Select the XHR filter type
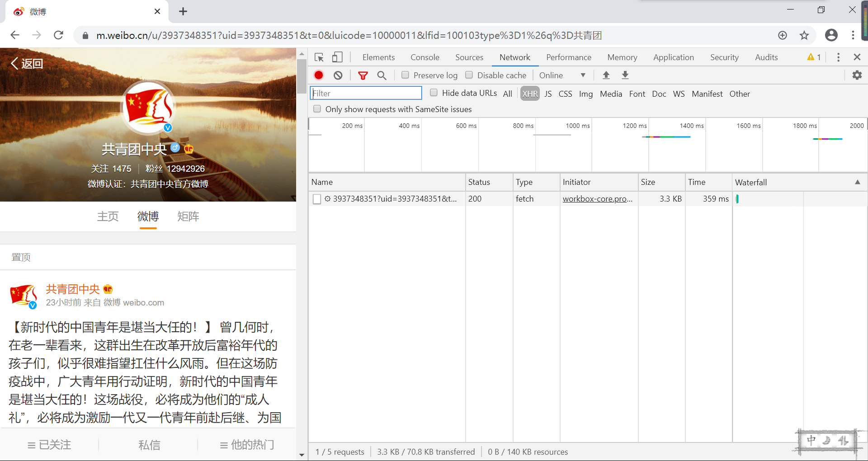This screenshot has height=461, width=868. tap(530, 94)
